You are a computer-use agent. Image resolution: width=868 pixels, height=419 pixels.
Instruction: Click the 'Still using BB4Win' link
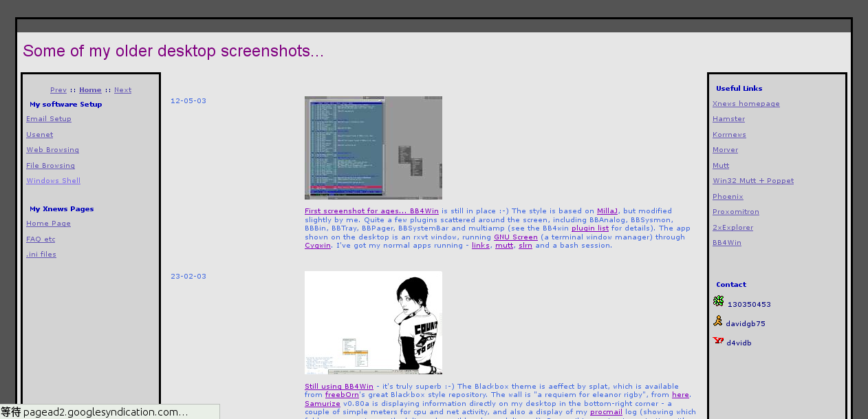coord(339,387)
